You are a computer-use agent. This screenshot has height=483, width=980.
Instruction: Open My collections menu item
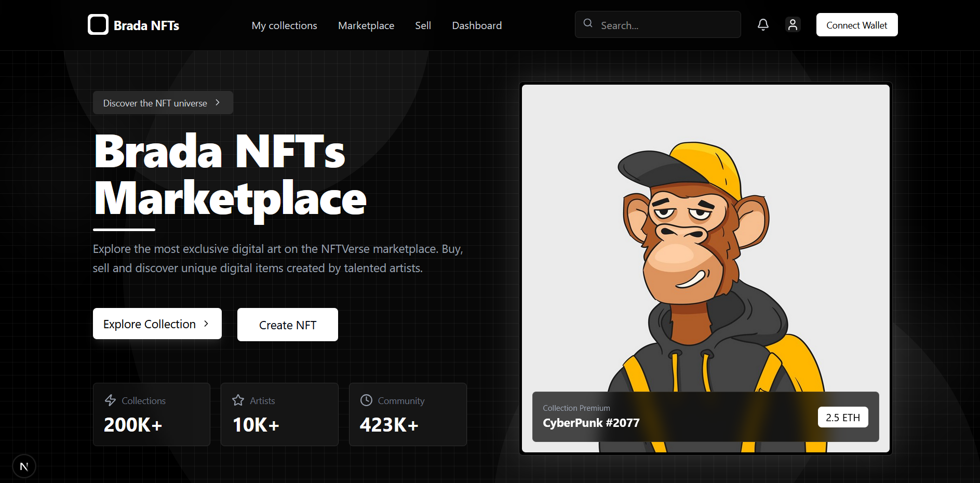tap(284, 25)
